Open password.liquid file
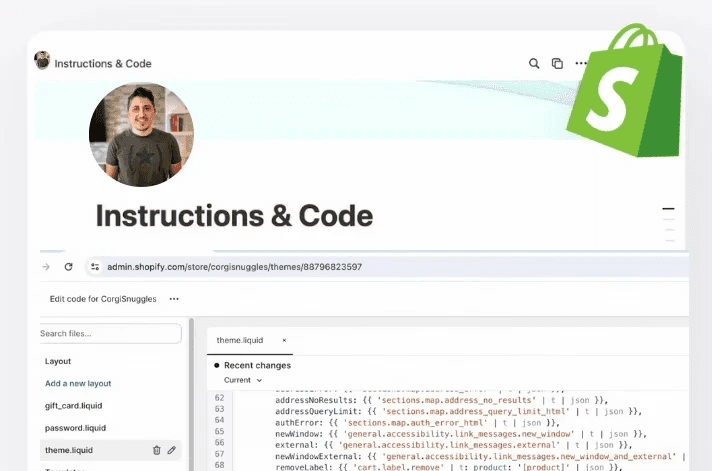The width and height of the screenshot is (713, 471). (x=75, y=428)
